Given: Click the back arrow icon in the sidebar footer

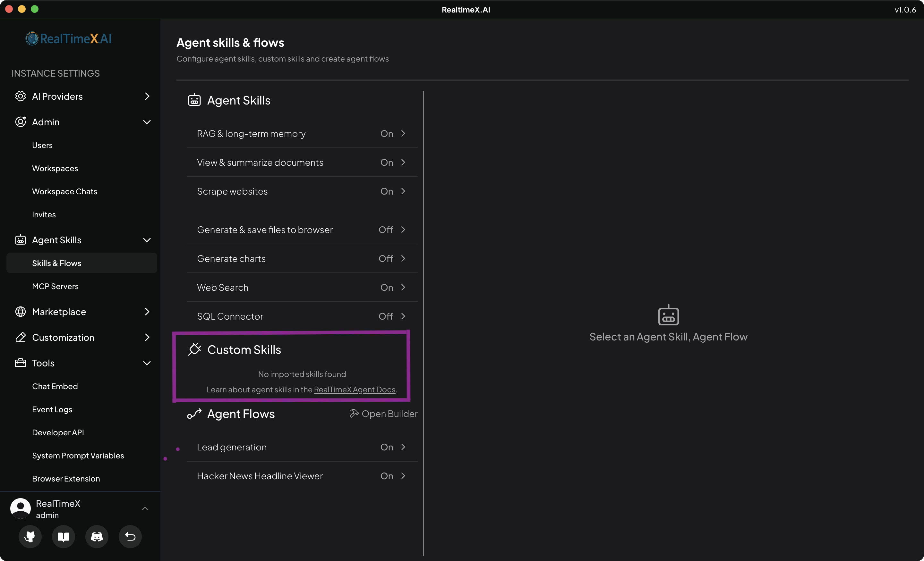Looking at the screenshot, I should pos(130,537).
